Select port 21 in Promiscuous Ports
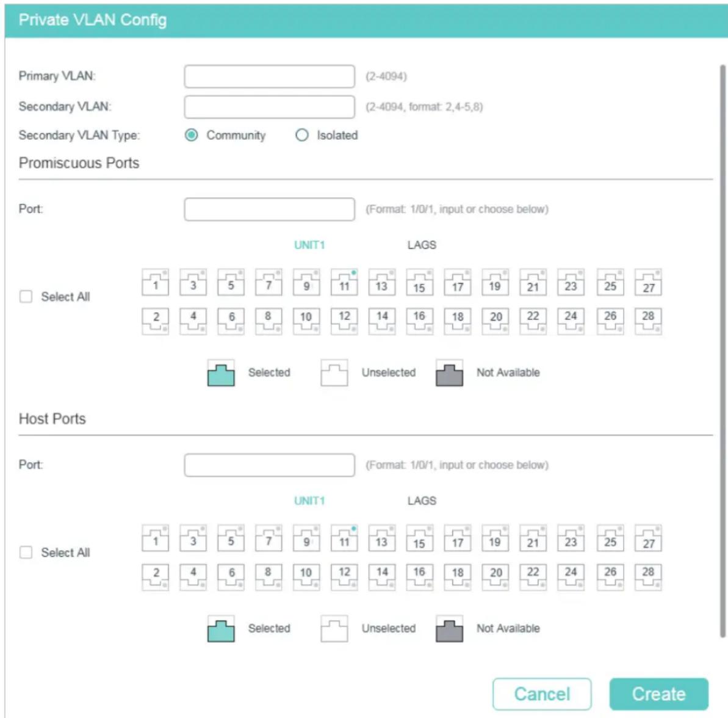Screen dimensions: 728x718 533,282
